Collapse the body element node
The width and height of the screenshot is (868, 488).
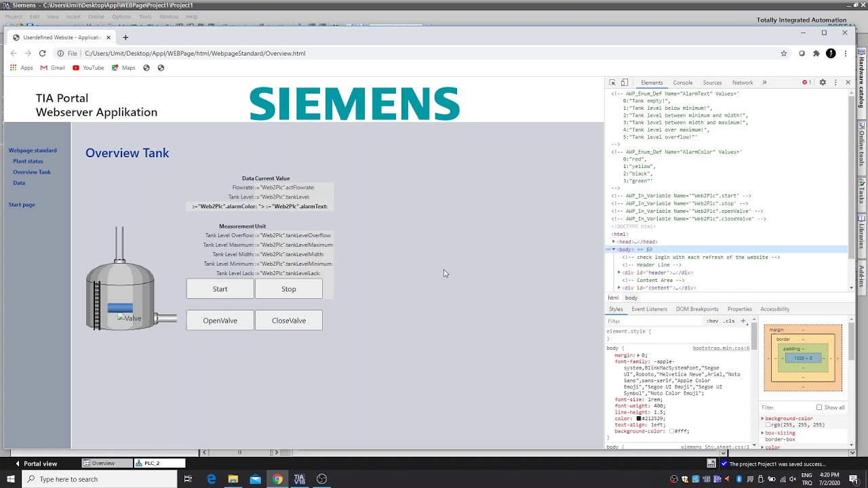point(614,249)
